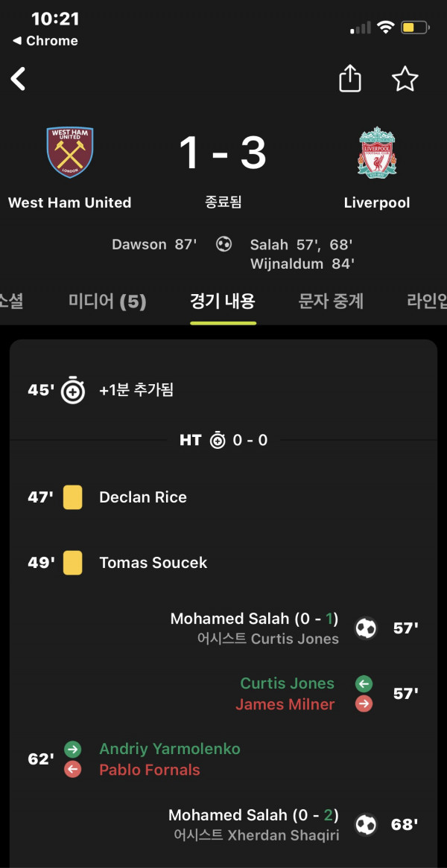447x868 pixels.
Task: Tap Tomas Soucek's yellow card icon
Action: (72, 563)
